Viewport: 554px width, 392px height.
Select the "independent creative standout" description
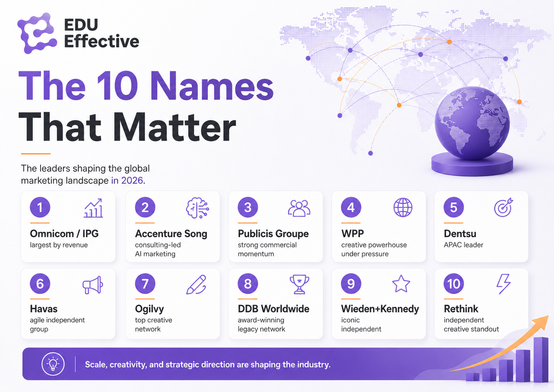point(471,324)
